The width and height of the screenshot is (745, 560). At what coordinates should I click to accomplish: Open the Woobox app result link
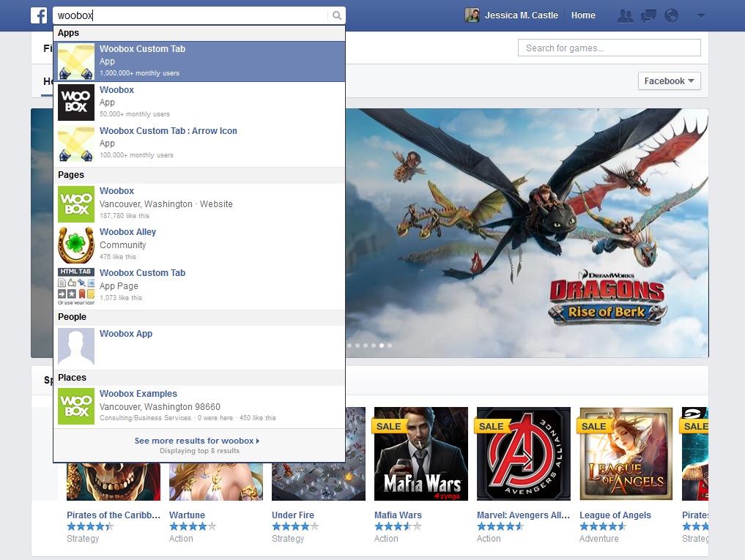pyautogui.click(x=116, y=90)
